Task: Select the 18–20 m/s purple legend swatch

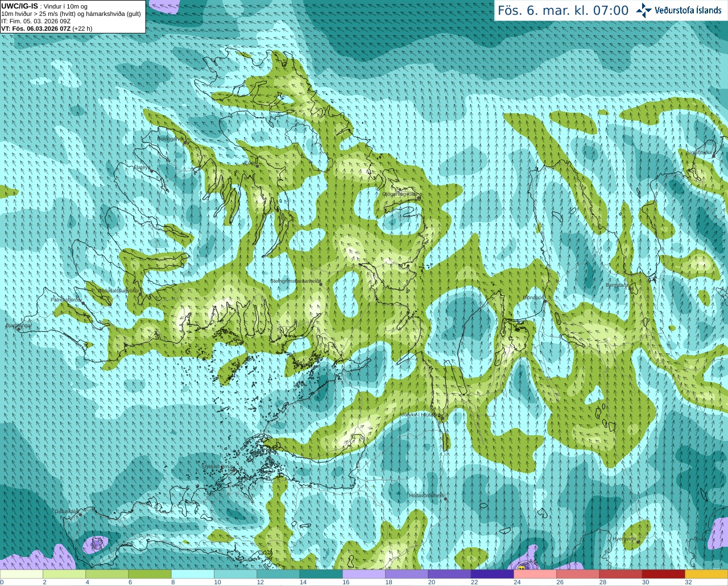Action: tap(407, 574)
